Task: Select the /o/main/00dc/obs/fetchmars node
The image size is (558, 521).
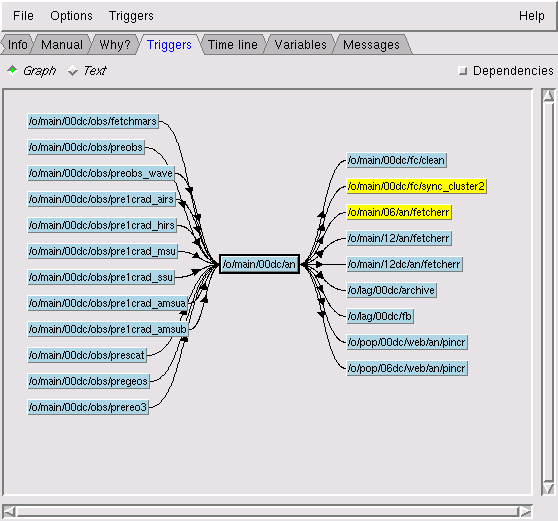Action: click(93, 121)
